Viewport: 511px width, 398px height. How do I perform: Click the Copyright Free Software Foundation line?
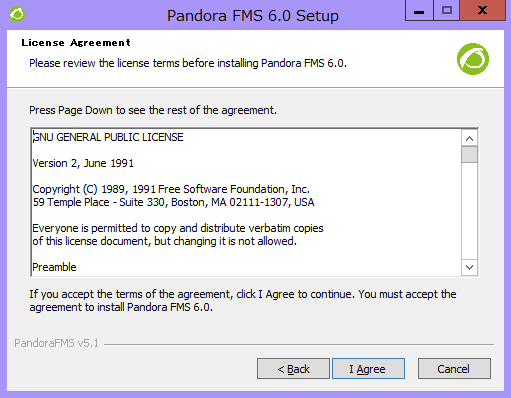(x=171, y=189)
